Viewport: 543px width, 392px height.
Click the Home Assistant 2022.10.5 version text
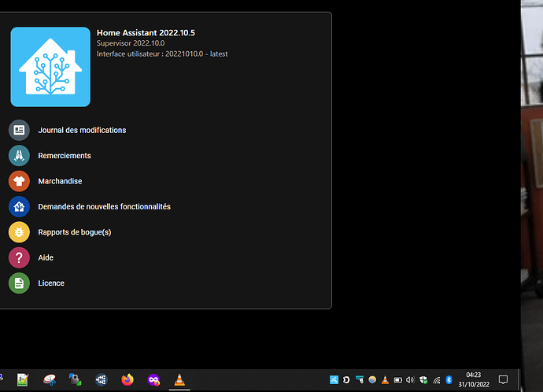[x=146, y=32]
